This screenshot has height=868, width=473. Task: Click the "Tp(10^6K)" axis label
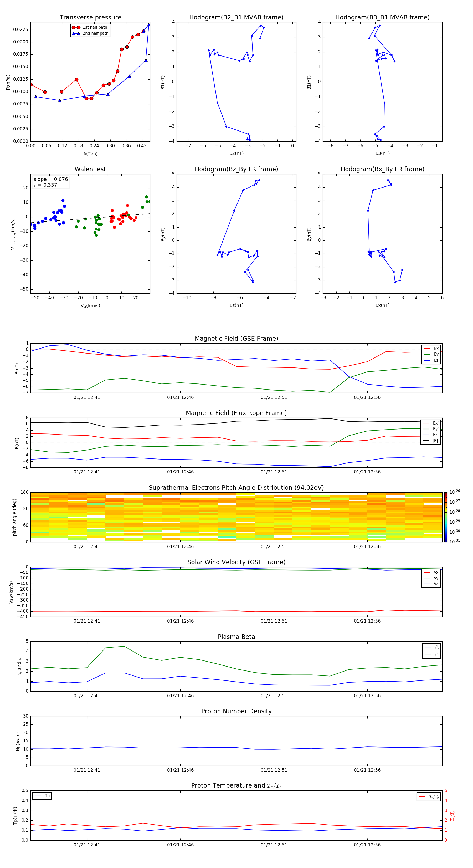[x=15, y=815]
